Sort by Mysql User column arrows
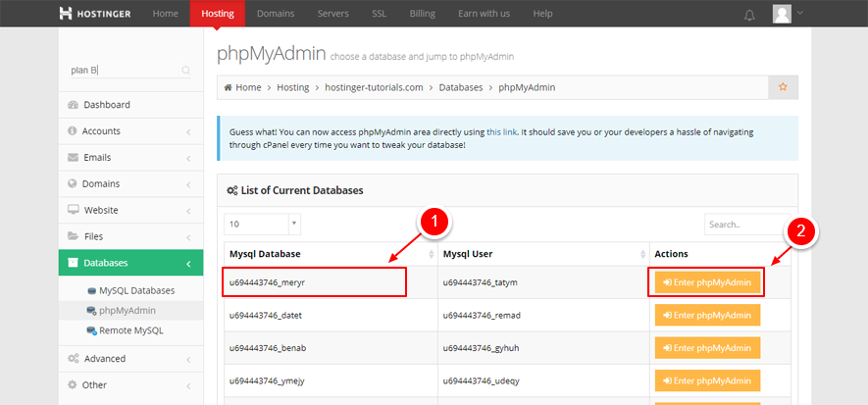 tap(642, 255)
